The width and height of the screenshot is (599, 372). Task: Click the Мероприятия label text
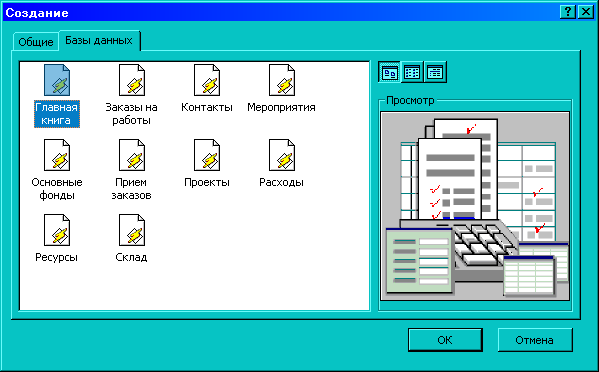click(282, 107)
